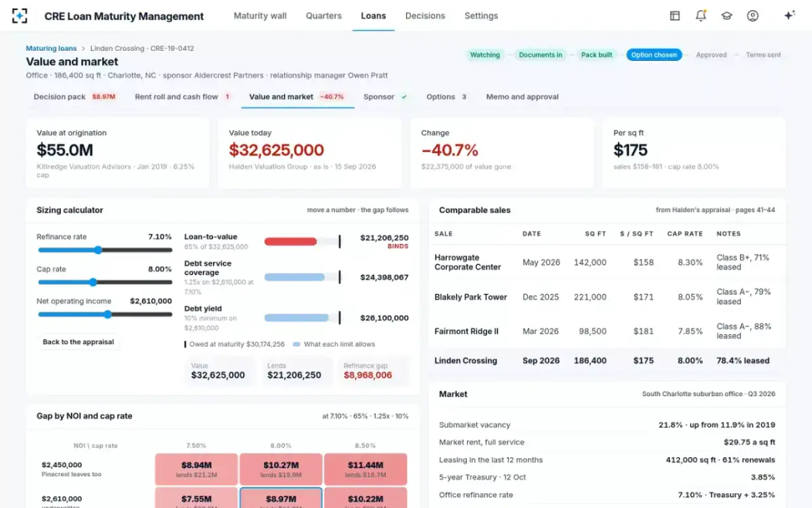Click the Value today $32,625,000 figure
This screenshot has height=508, width=812.
(x=276, y=150)
